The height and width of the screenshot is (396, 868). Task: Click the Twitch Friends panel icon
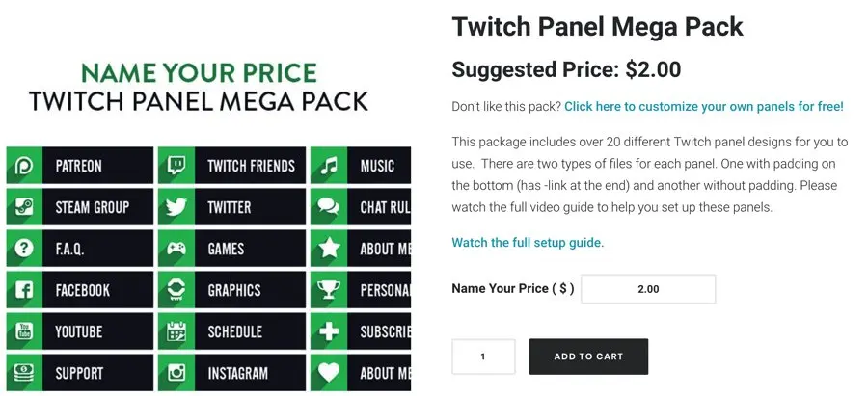pos(176,166)
